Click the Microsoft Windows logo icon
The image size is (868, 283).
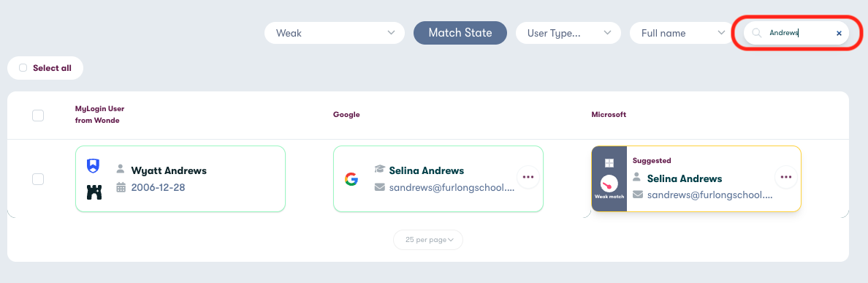(609, 163)
